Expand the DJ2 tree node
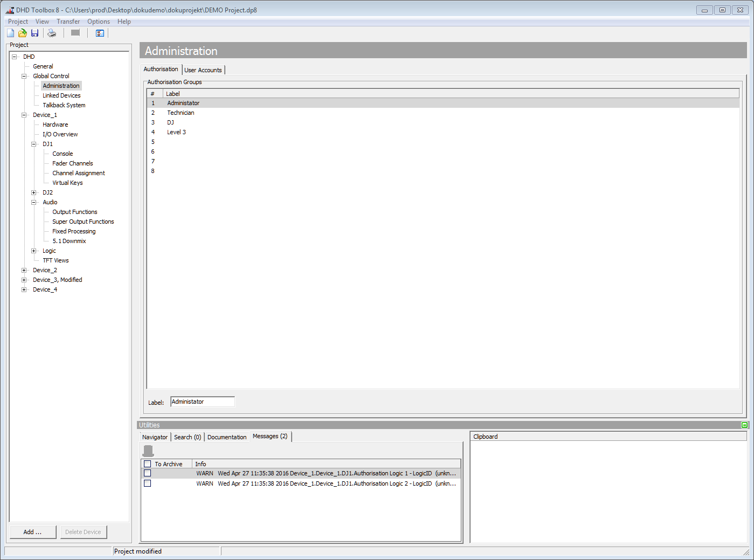This screenshot has height=560, width=754. (33, 192)
